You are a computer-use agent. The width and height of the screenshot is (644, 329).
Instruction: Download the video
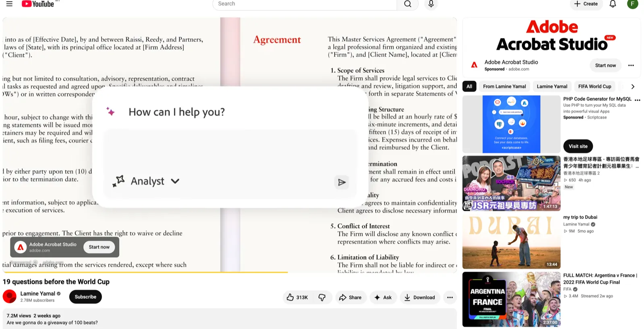tap(420, 297)
